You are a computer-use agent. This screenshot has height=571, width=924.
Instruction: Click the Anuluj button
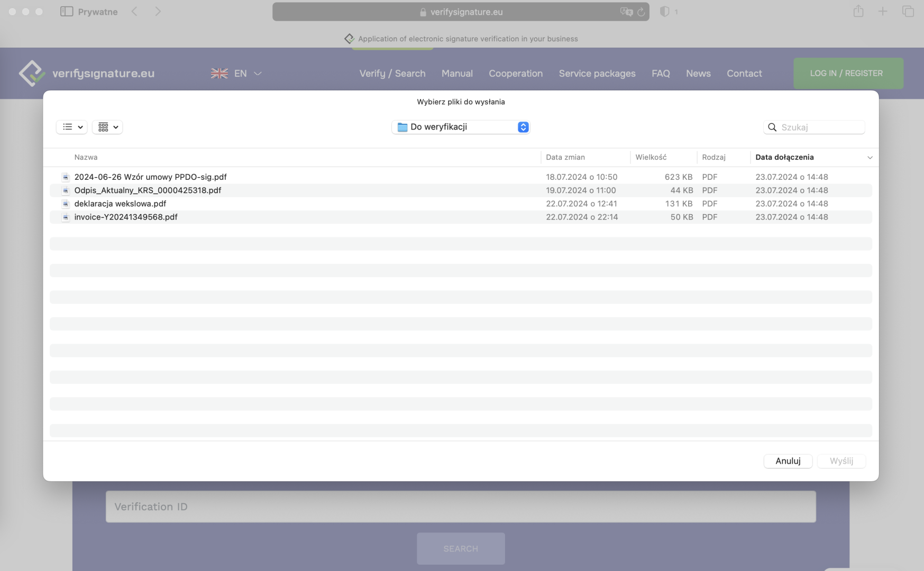point(788,461)
